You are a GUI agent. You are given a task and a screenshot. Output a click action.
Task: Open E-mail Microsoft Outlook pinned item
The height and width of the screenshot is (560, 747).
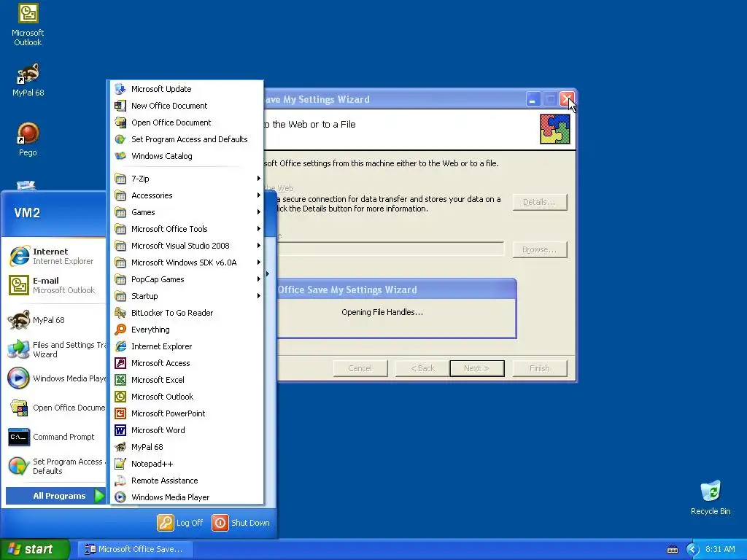coord(55,285)
